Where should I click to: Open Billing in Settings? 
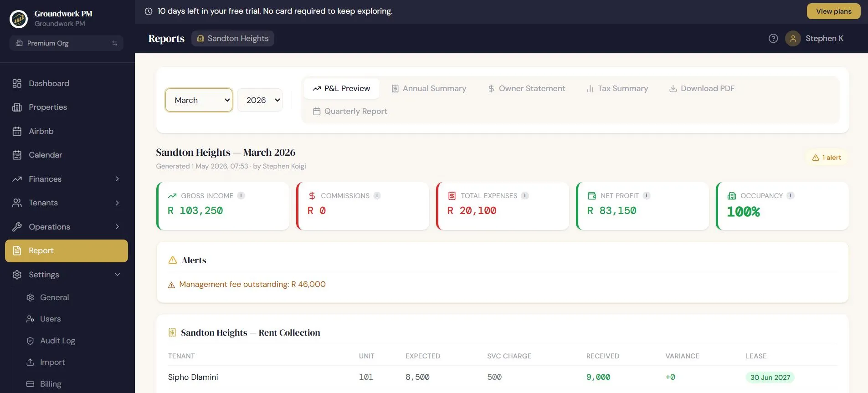click(x=51, y=384)
